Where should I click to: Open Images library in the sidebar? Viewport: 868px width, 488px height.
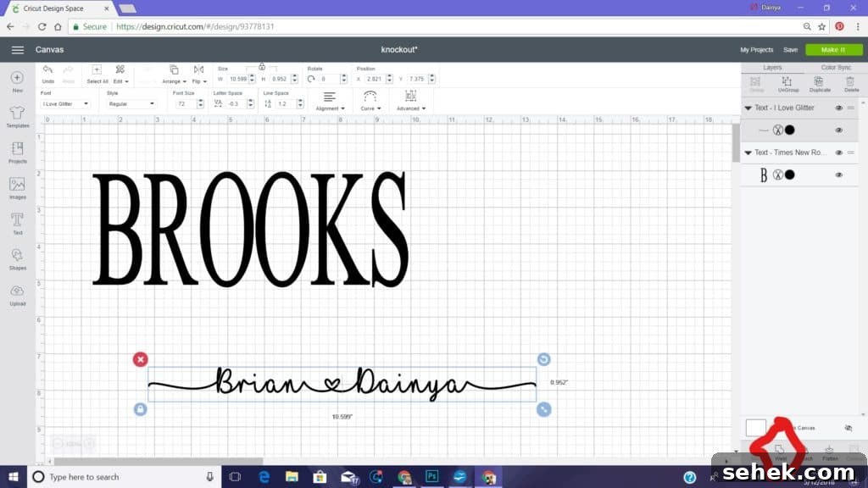[x=17, y=188]
